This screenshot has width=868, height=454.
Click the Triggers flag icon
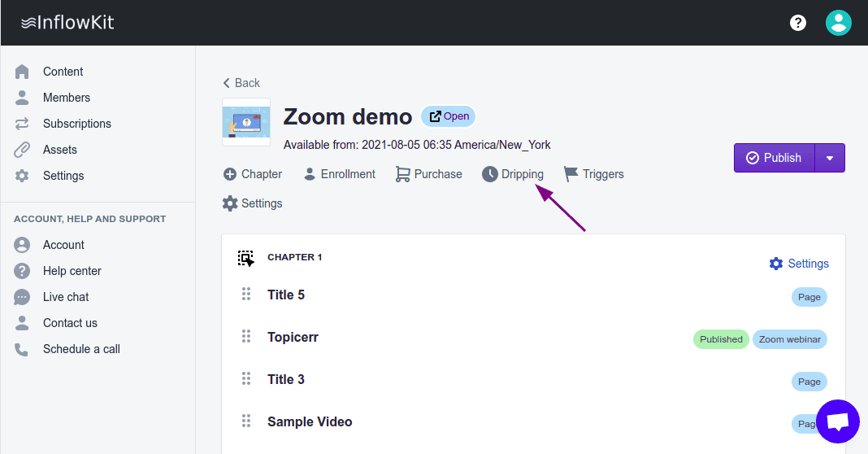click(571, 174)
